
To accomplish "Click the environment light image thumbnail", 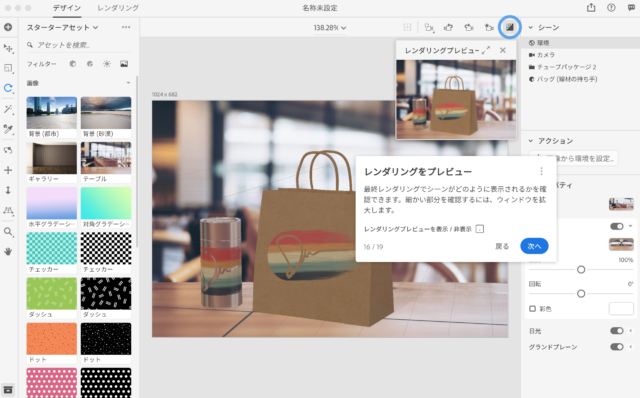I will coord(621,244).
